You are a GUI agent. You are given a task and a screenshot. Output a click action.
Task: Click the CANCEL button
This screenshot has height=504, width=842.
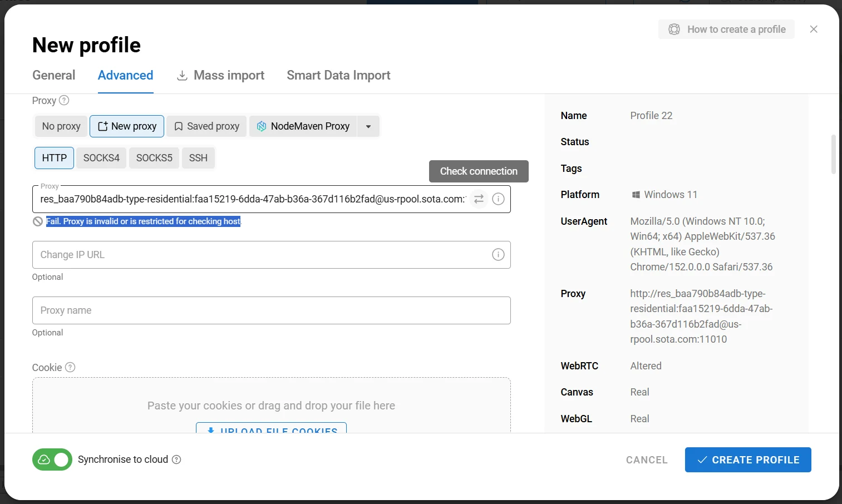647,460
